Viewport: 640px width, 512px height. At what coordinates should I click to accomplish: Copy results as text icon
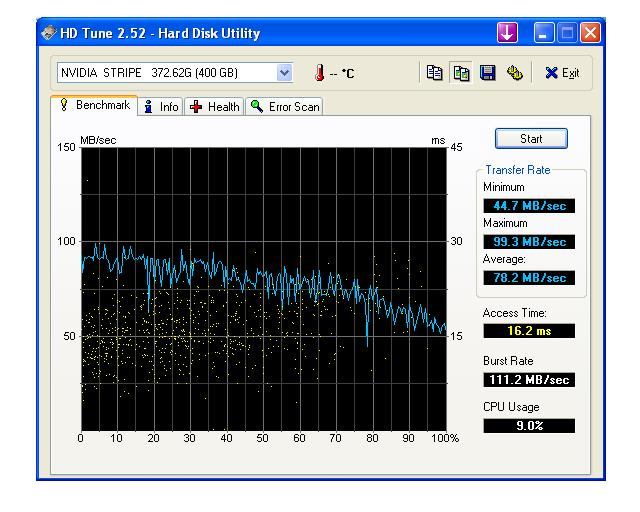point(434,73)
